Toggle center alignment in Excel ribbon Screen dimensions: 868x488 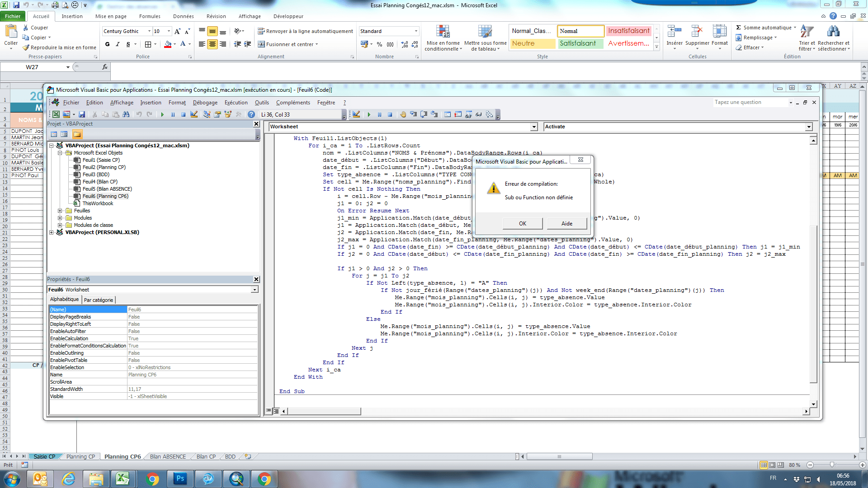tap(212, 44)
